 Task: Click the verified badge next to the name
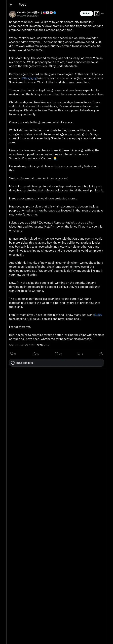[x=55, y=13]
